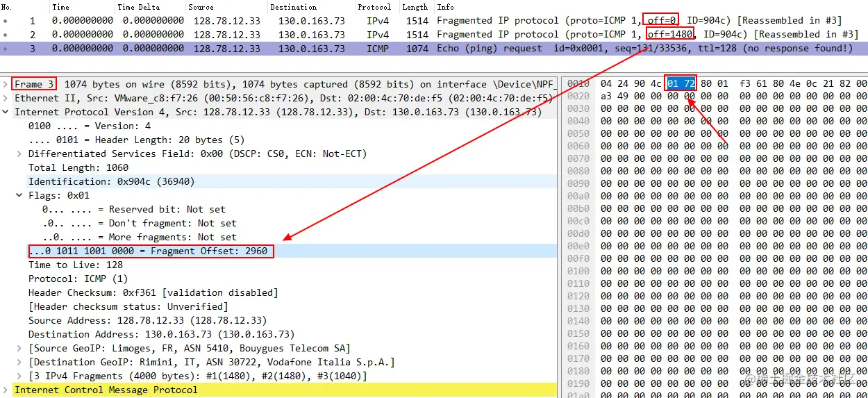Select the Destination Address: 130.0.163.73 field
The image size is (868, 398).
coord(162,334)
